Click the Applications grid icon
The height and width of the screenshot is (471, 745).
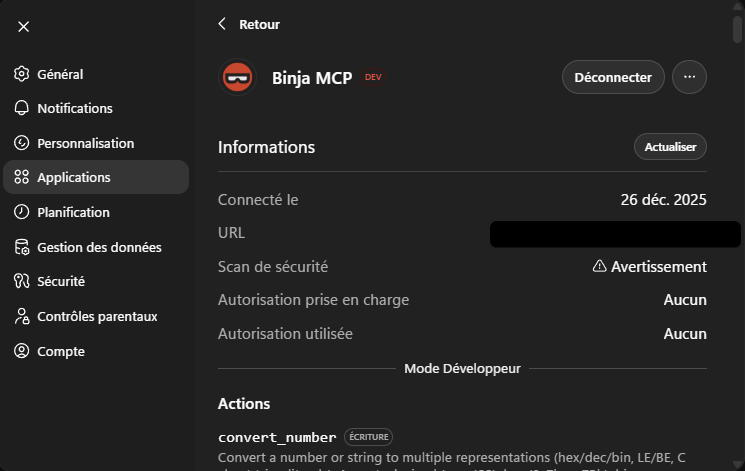pyautogui.click(x=21, y=177)
